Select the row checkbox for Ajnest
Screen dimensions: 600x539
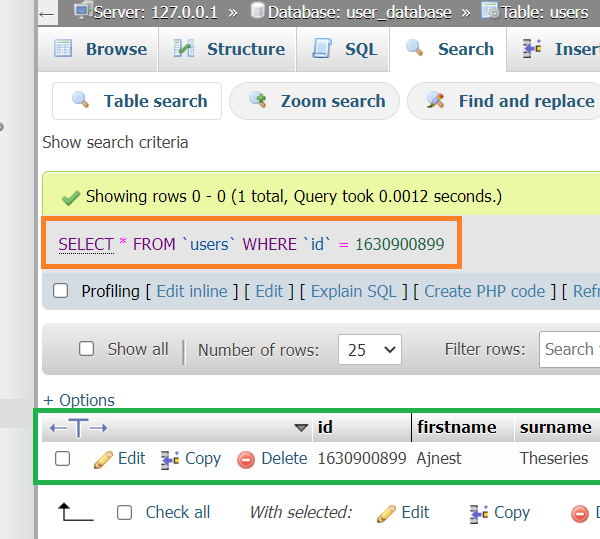pos(63,459)
